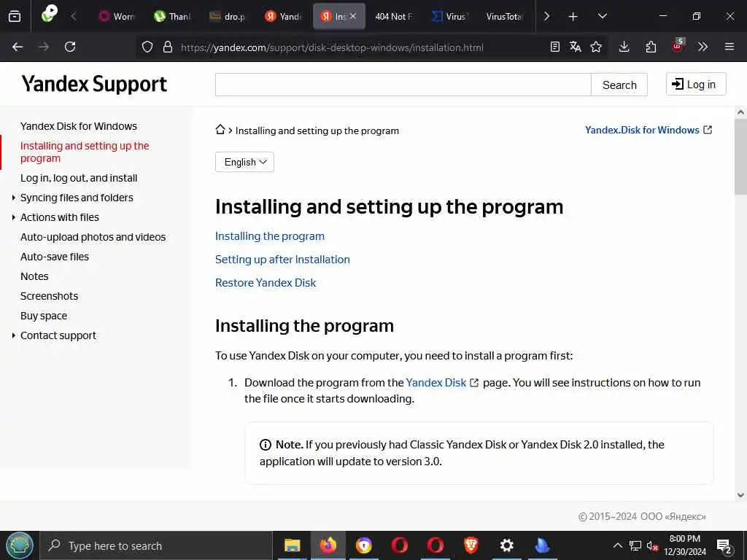Follow the Yandex Disk download page link
The height and width of the screenshot is (560, 747).
pos(441,383)
